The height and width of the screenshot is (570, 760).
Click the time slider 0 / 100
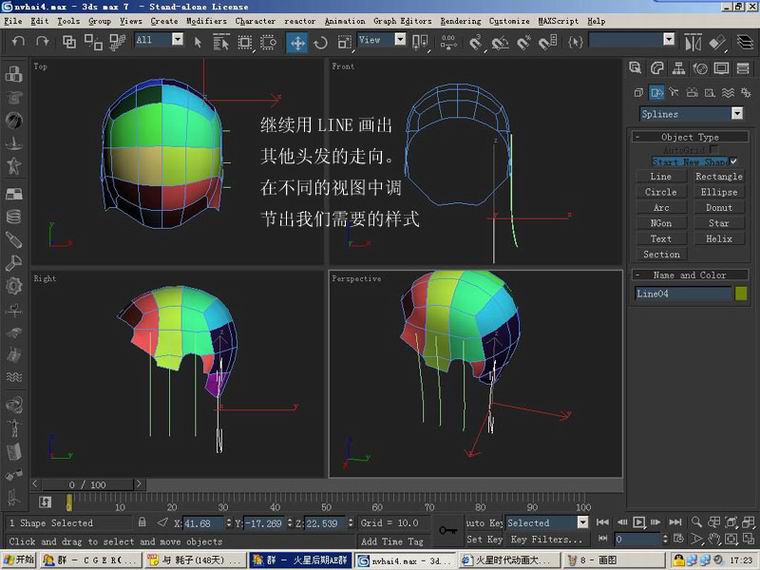(x=87, y=484)
